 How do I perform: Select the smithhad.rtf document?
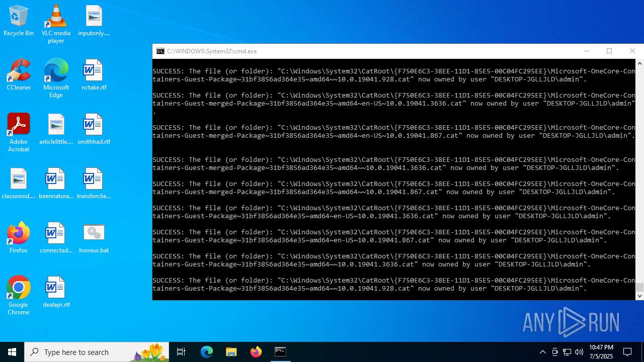tap(94, 130)
